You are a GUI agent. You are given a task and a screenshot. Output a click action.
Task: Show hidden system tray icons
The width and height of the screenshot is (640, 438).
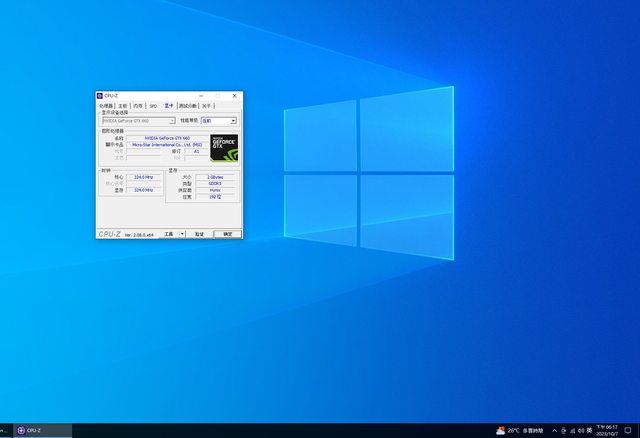[x=556, y=430]
